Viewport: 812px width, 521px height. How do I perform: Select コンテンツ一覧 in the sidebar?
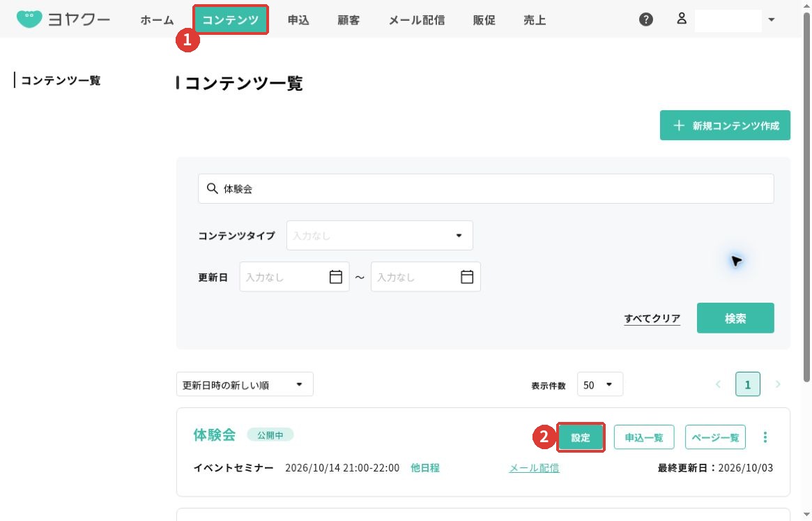tap(61, 80)
